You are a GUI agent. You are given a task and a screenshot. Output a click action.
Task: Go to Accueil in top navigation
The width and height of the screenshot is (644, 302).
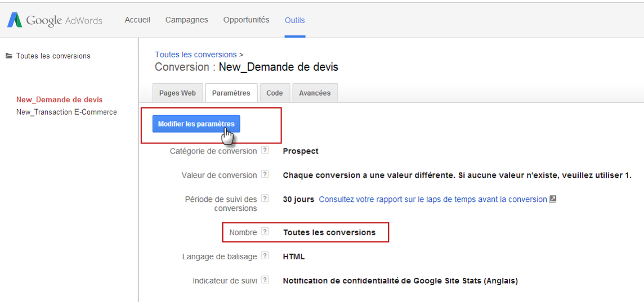(x=137, y=20)
